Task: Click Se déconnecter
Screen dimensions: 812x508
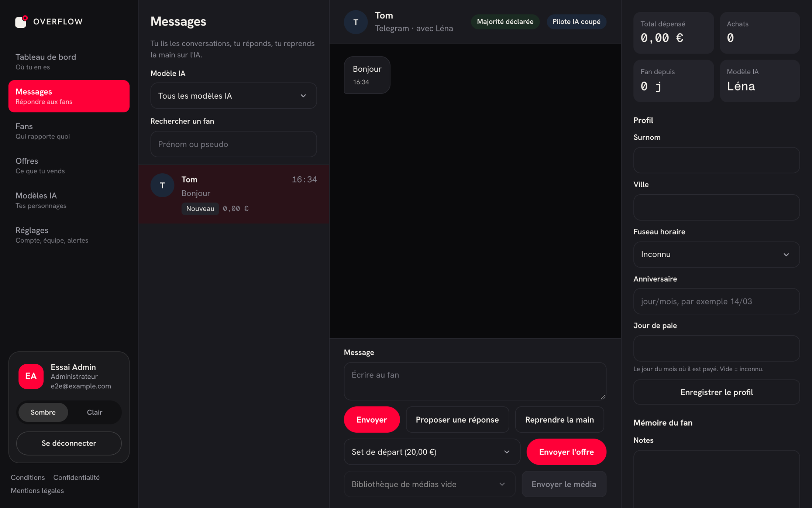Action: (x=69, y=443)
